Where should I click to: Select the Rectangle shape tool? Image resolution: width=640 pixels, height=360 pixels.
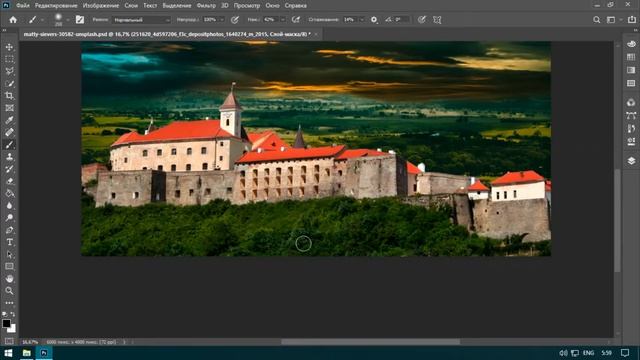9,267
